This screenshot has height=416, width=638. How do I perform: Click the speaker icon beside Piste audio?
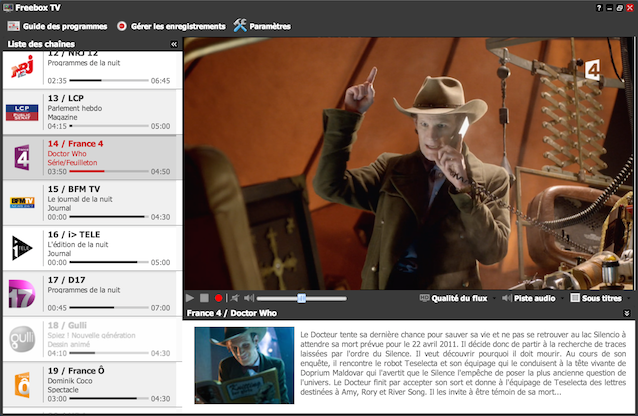(507, 298)
